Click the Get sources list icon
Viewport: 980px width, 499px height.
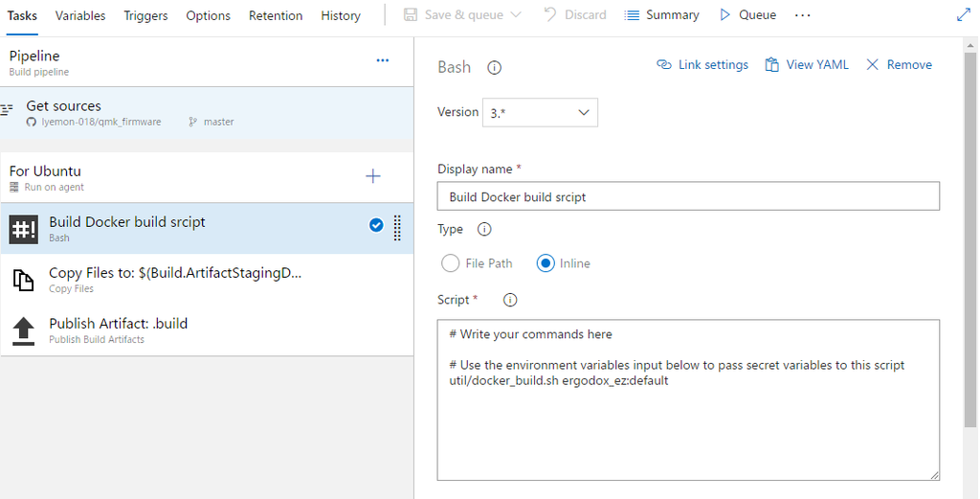coord(7,110)
